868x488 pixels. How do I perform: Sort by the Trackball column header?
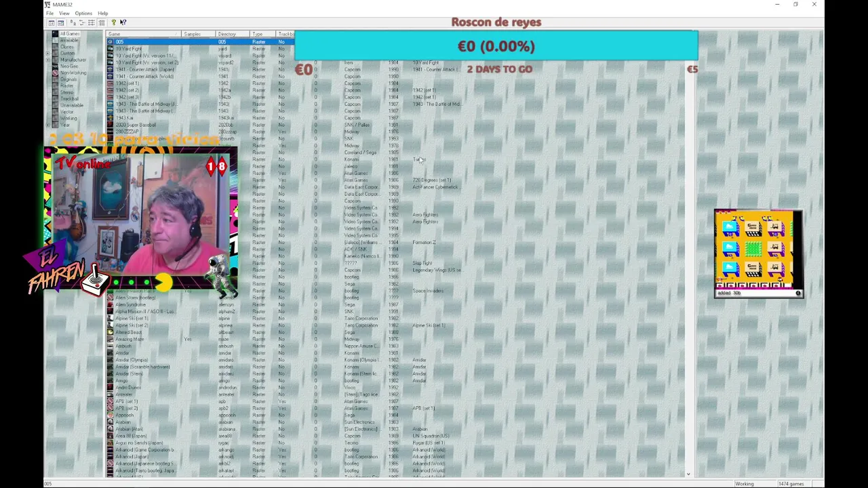[x=285, y=34]
